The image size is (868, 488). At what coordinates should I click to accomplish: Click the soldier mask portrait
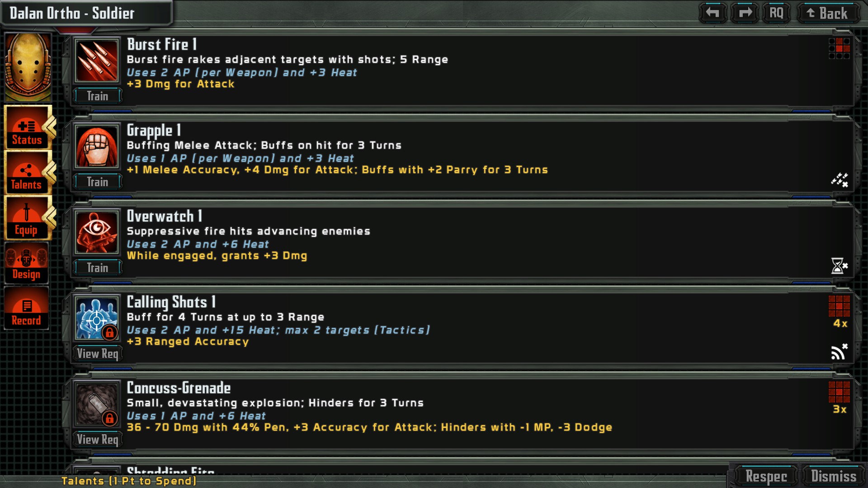28,67
